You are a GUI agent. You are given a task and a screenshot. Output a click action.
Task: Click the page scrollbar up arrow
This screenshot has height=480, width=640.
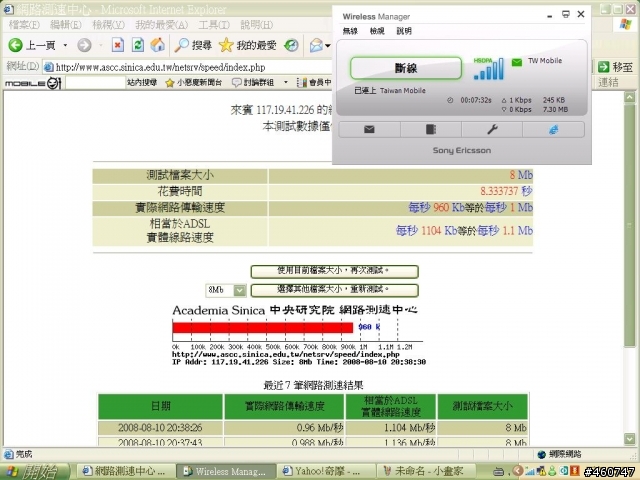pyautogui.click(x=629, y=97)
